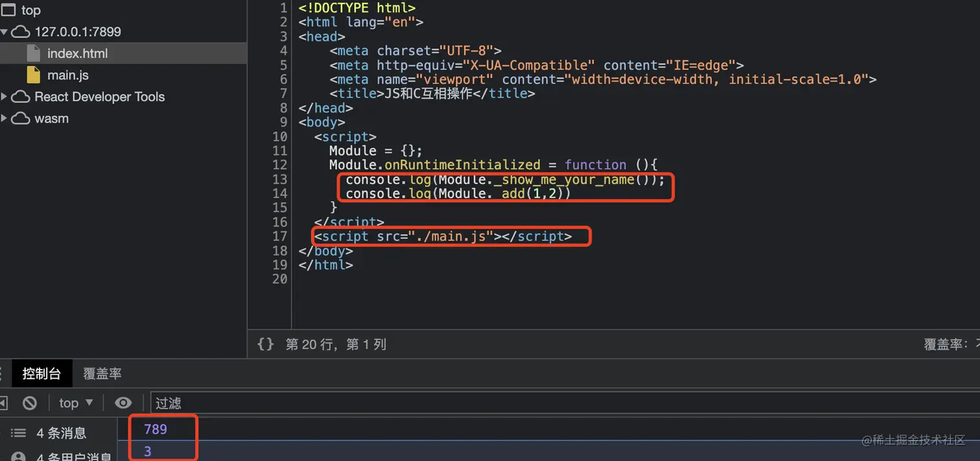Click the gray index.html file icon
This screenshot has width=980, height=461.
pyautogui.click(x=34, y=53)
